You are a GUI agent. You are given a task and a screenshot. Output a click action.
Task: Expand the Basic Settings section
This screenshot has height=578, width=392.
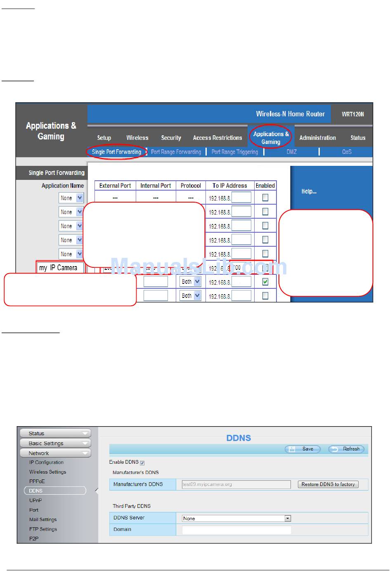tap(55, 443)
